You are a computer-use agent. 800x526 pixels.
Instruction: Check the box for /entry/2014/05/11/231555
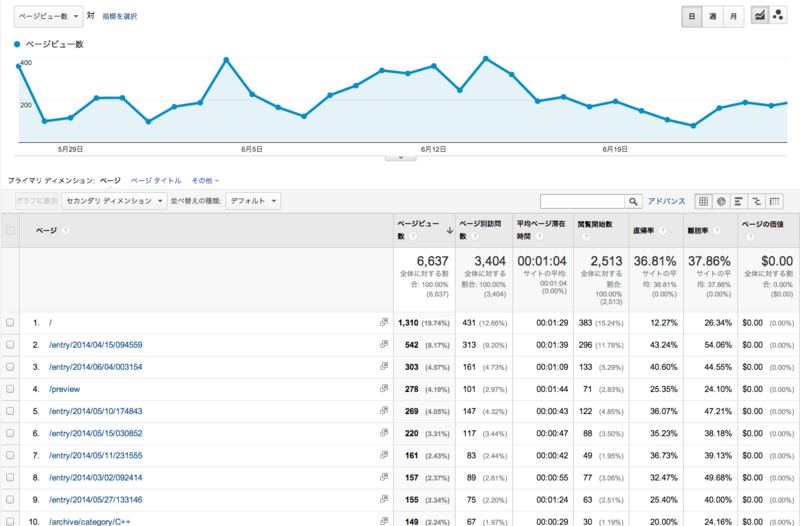10,455
